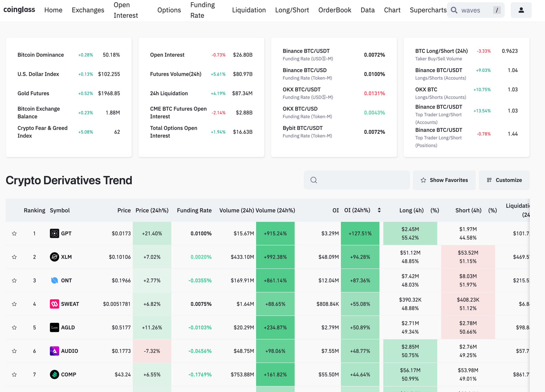Image resolution: width=545 pixels, height=392 pixels.
Task: Open the Bitcoin Dominance stat link
Action: coord(41,55)
